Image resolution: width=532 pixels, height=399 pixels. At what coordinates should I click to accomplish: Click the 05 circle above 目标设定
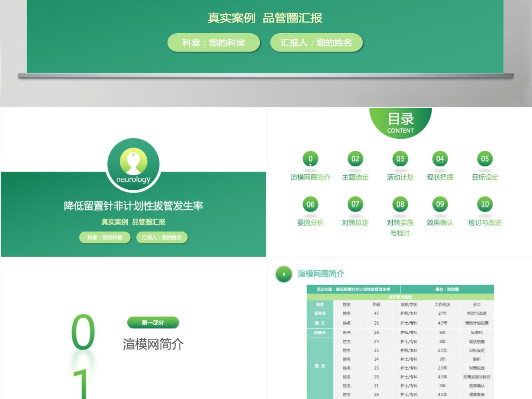pos(485,159)
